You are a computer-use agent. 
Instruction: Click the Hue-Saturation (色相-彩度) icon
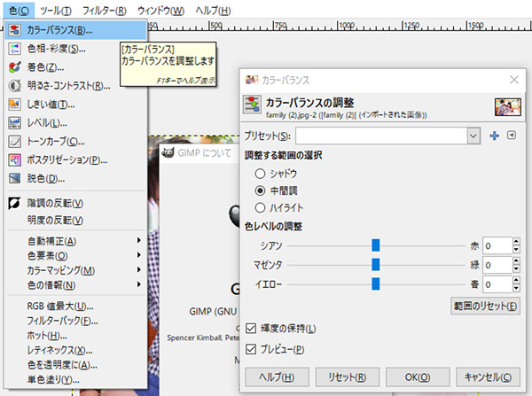click(14, 48)
